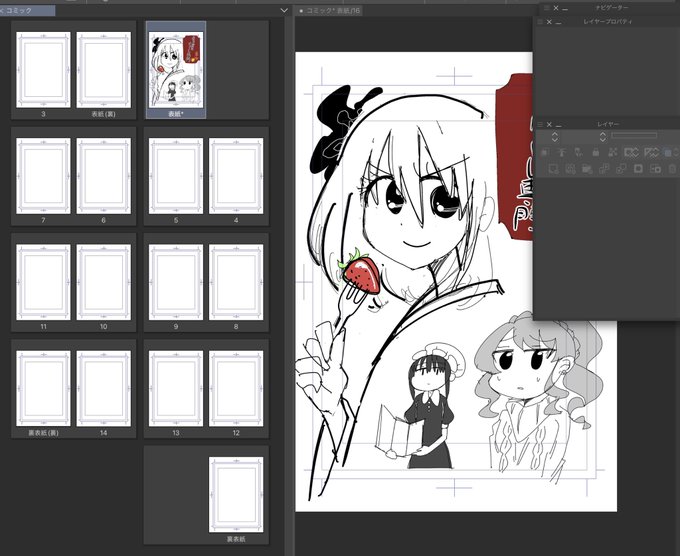Click the merge with layer below icon
680x556 pixels.
pyautogui.click(x=621, y=169)
